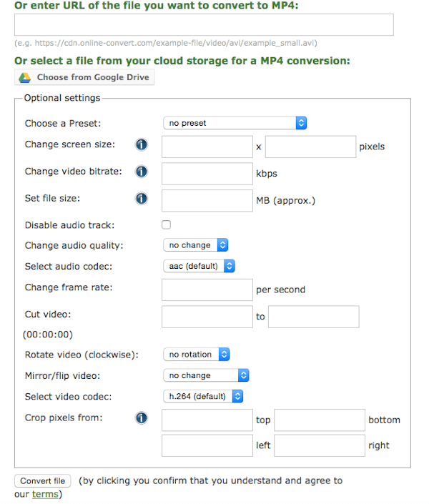Click the info icon beside Change screen size
The image size is (429, 504).
click(x=142, y=145)
